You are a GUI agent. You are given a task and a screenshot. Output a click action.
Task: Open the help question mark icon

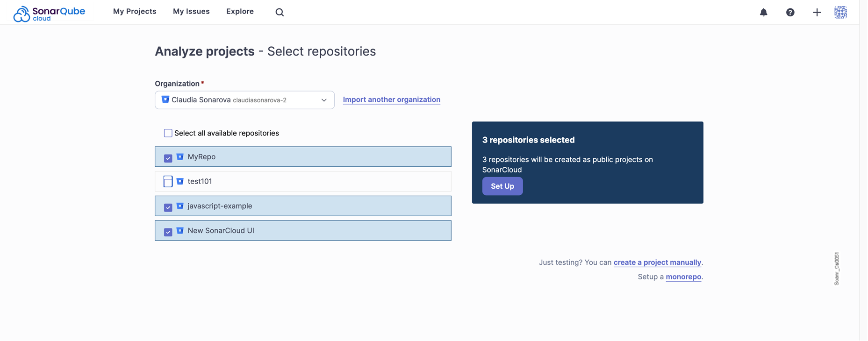pyautogui.click(x=790, y=13)
